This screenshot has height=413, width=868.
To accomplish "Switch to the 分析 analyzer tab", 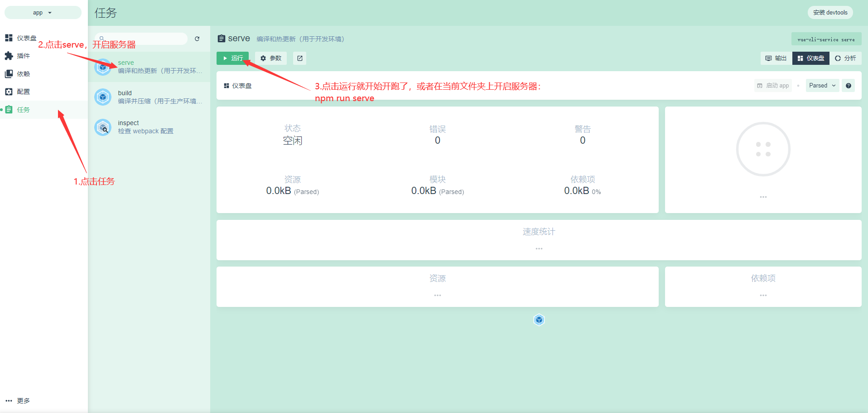I will pyautogui.click(x=845, y=58).
